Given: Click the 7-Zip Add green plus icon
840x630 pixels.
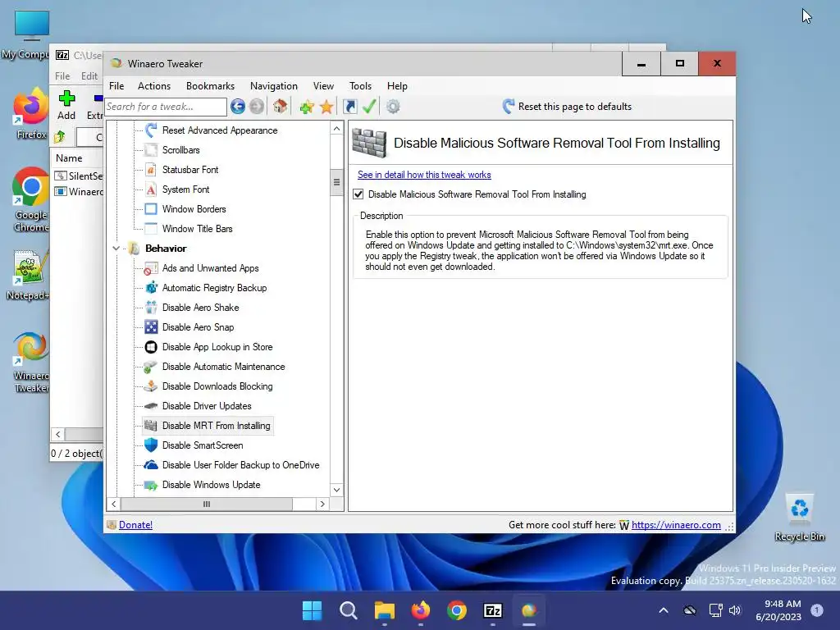Looking at the screenshot, I should (x=66, y=98).
